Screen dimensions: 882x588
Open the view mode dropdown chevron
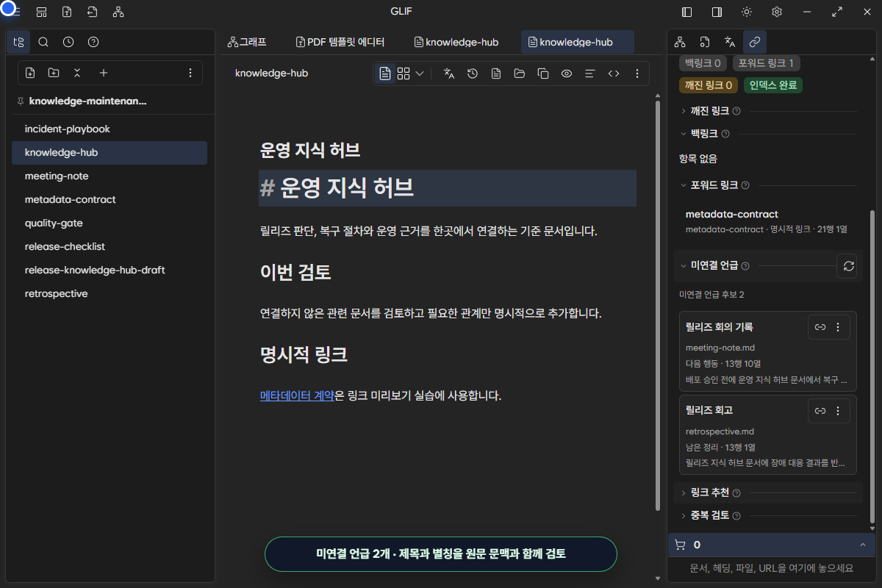[x=420, y=73]
